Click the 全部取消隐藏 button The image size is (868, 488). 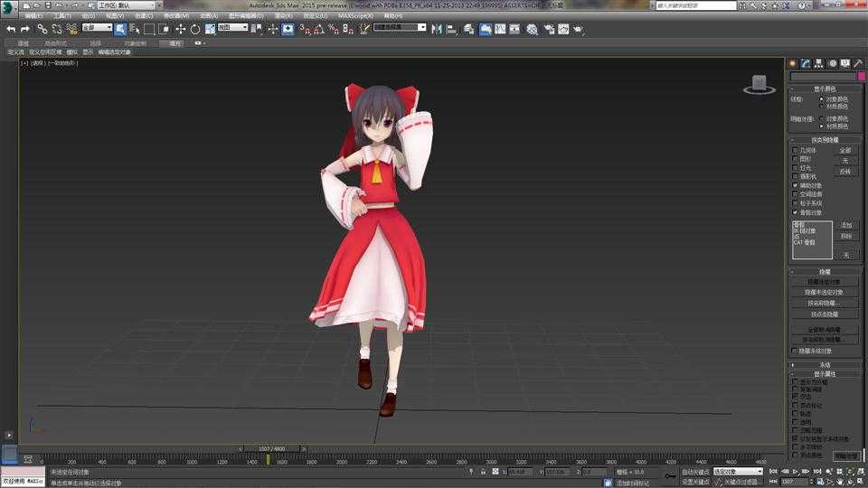824,329
